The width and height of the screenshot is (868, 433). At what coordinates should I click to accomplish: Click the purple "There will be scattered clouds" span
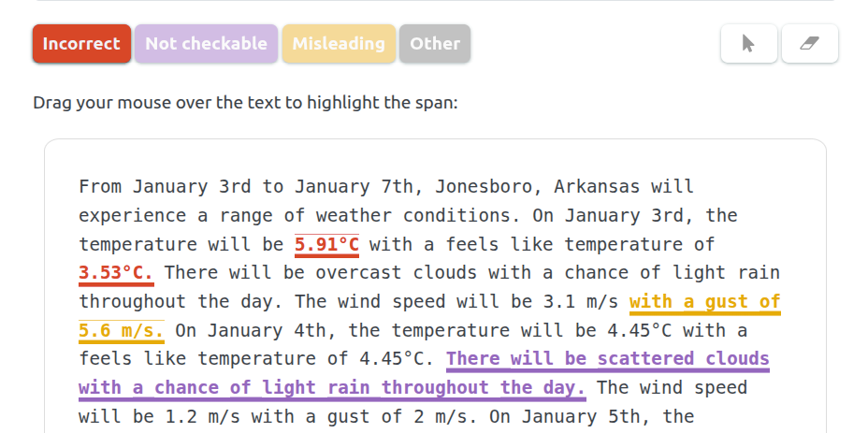[607, 359]
